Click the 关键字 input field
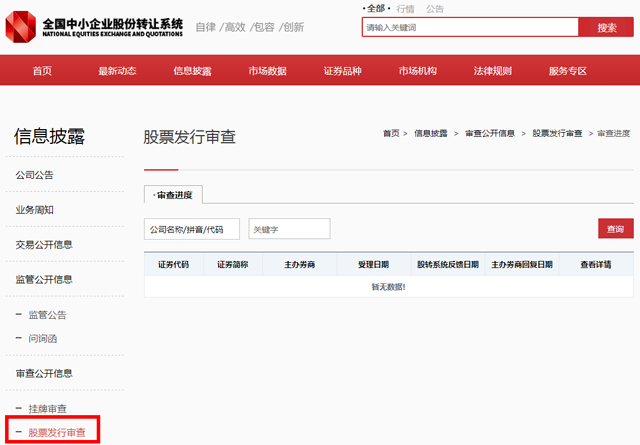Viewport: 640px width, 445px height. [289, 229]
